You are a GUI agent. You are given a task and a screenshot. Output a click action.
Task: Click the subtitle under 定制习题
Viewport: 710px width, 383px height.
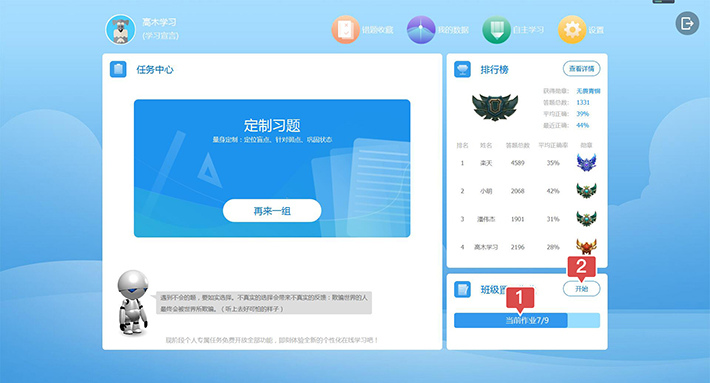pyautogui.click(x=272, y=139)
